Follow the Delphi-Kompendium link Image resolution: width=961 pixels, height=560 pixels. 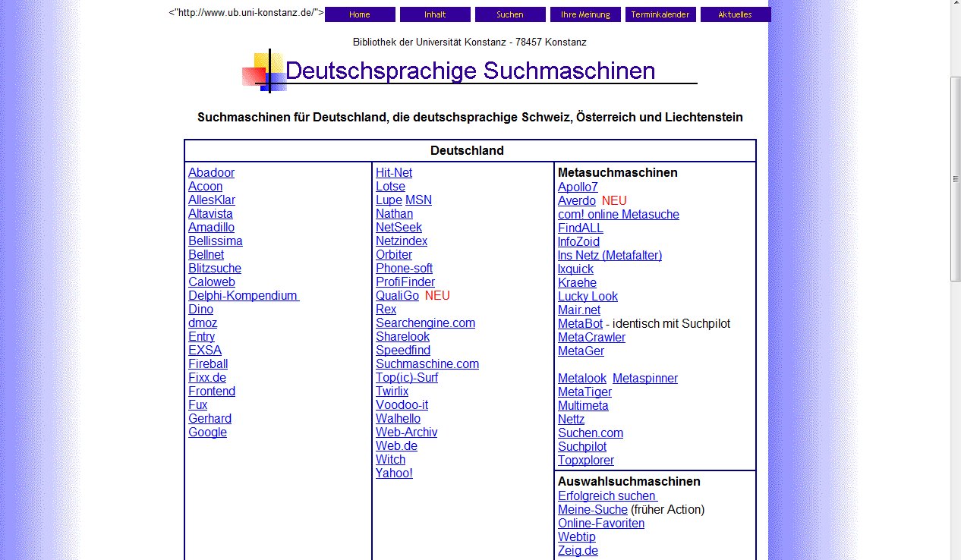pyautogui.click(x=243, y=296)
